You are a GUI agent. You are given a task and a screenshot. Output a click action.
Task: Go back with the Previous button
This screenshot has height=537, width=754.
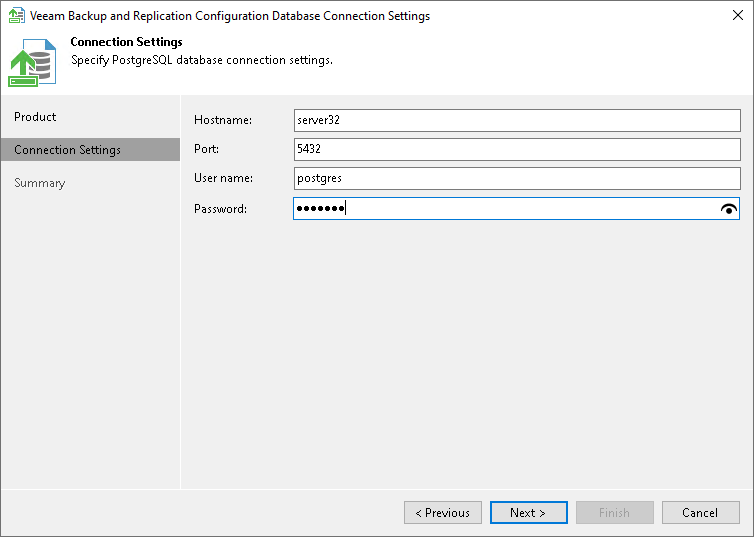click(443, 512)
